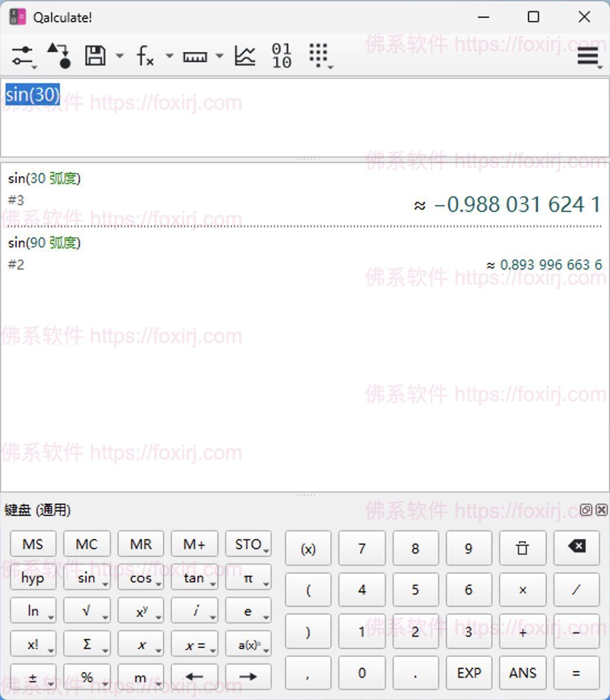Click the unit conversion shapes icon

59,56
